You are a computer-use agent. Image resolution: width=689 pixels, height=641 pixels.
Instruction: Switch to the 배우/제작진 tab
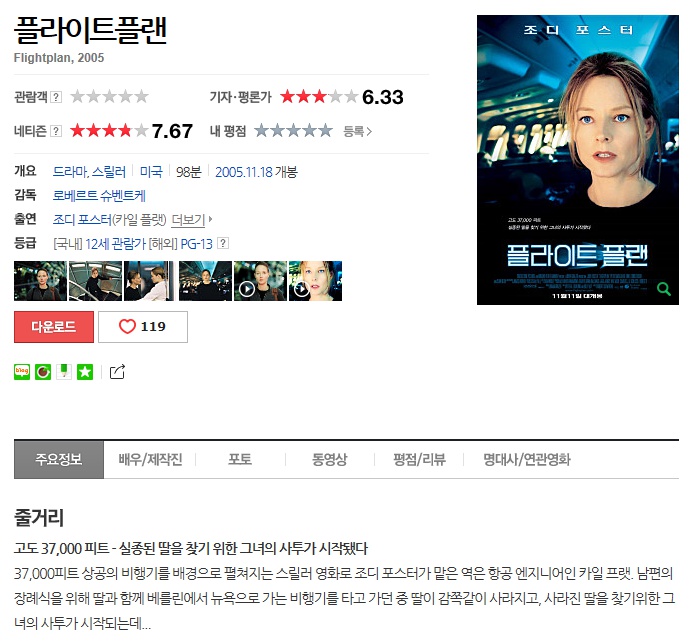tap(150, 460)
